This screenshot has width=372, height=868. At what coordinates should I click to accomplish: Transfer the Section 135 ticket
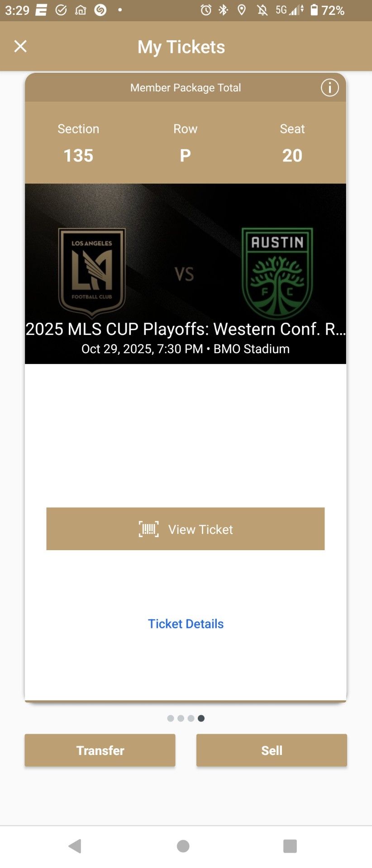tap(100, 750)
